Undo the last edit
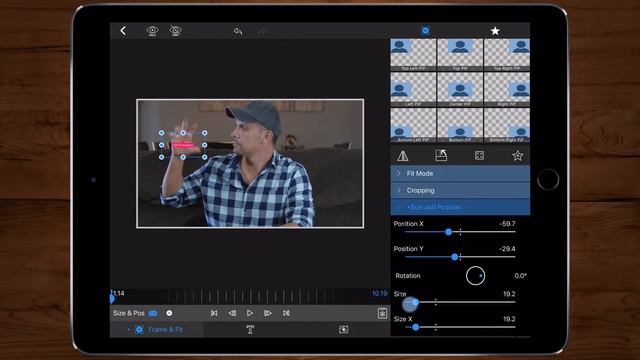 point(238,31)
